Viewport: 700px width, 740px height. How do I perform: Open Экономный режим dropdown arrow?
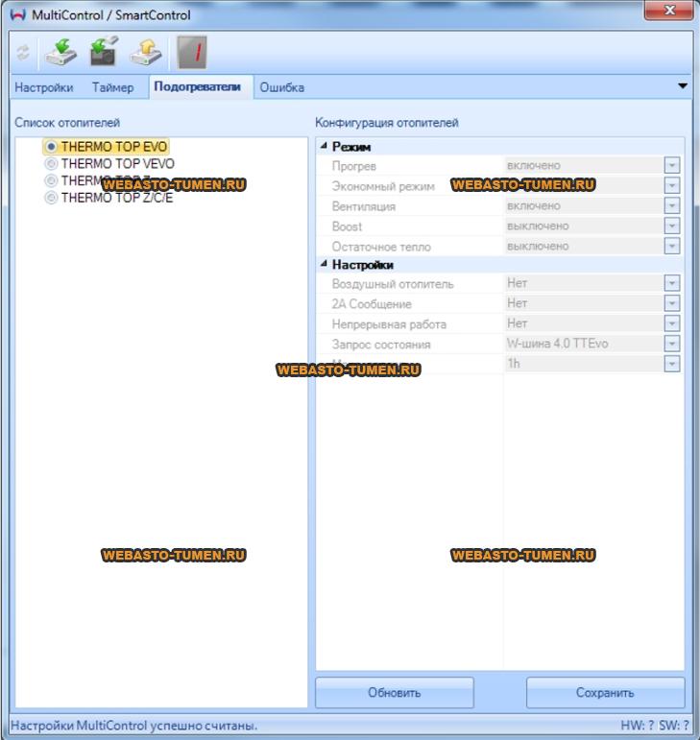click(672, 185)
